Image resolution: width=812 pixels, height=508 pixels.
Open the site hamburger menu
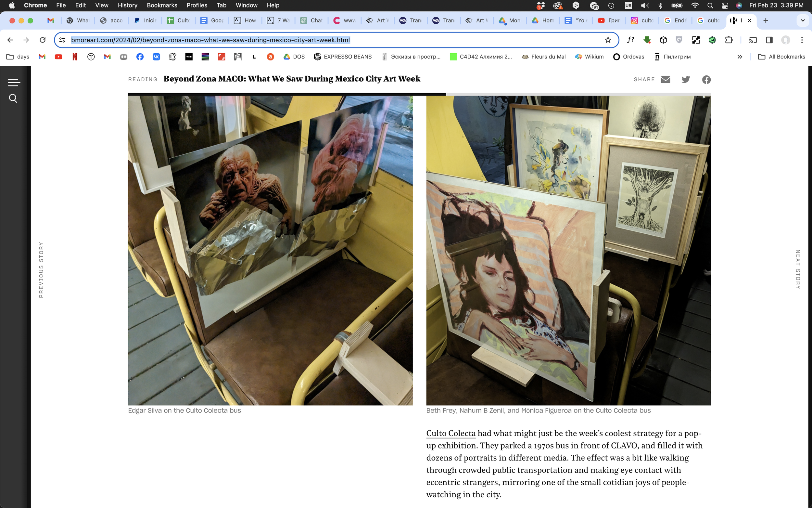tap(14, 82)
